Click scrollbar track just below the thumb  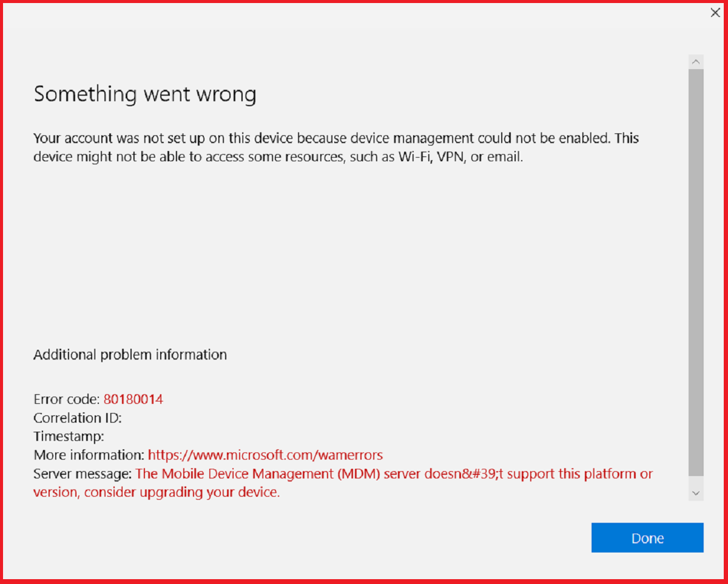pos(696,481)
